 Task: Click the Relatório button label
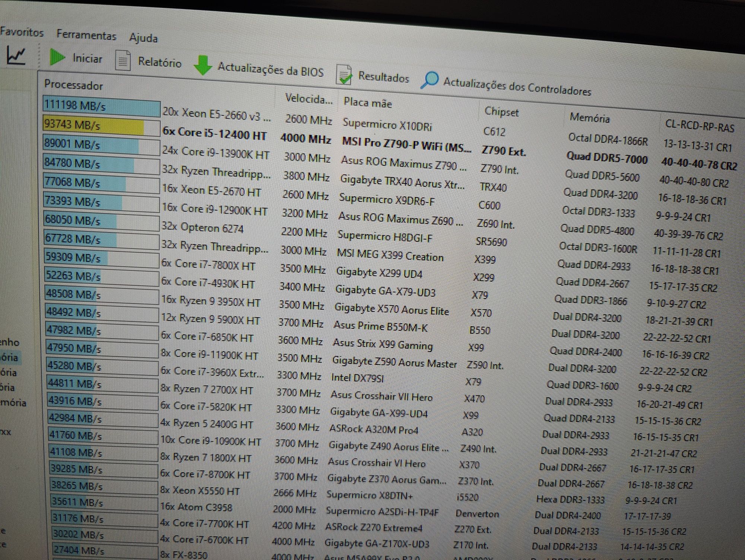pyautogui.click(x=159, y=62)
